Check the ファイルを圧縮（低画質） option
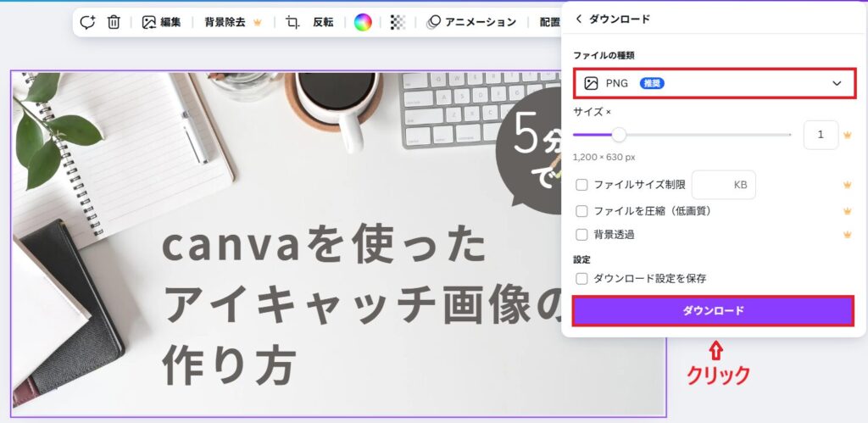Viewport: 868px width, 423px height. pos(581,211)
